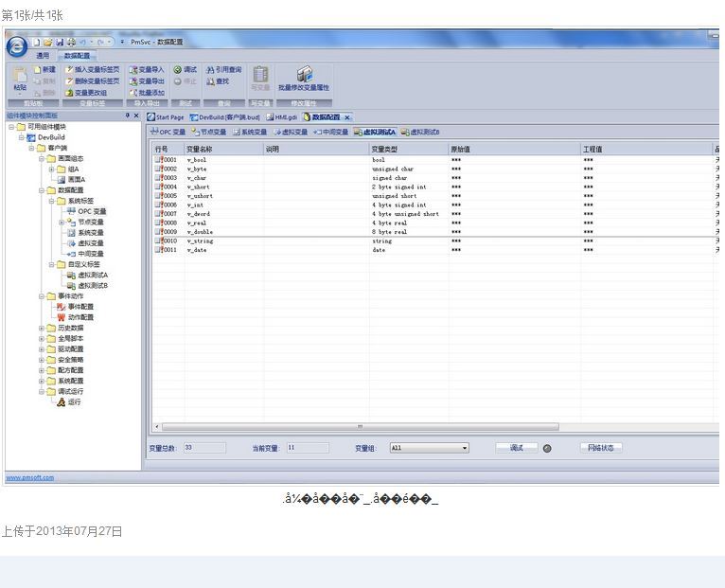Switch to the 通用 ribbon tab

(43, 56)
